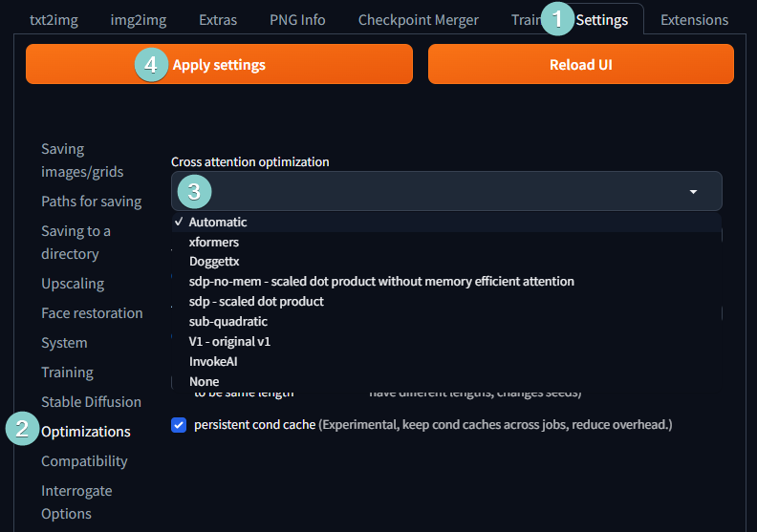Screen dimensions: 757x532
Task: Choose Doggettx optimization option
Action: [215, 262]
